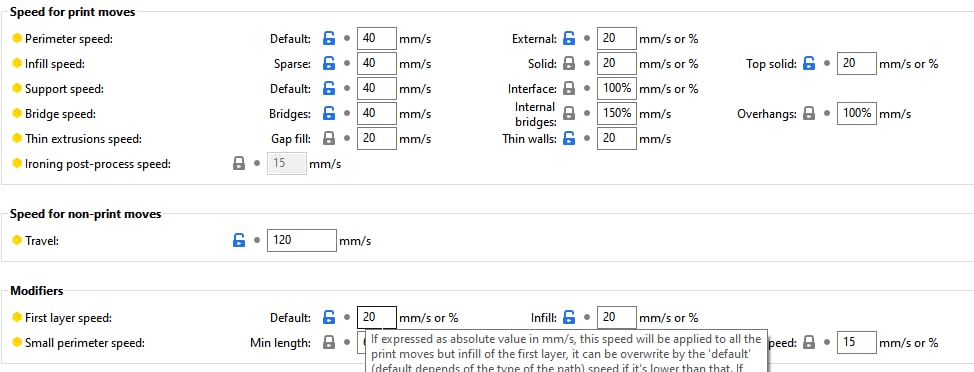Focus the Travel speed input field

(x=301, y=240)
